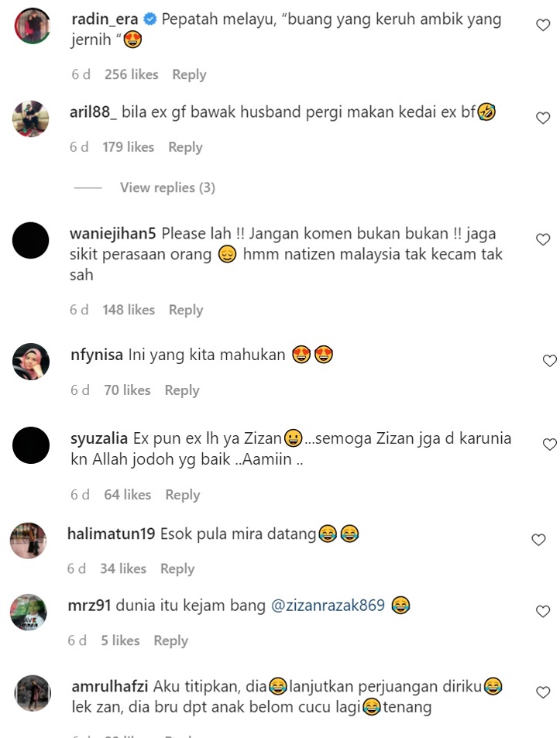Open the @zizanrazak869 mention

click(328, 606)
